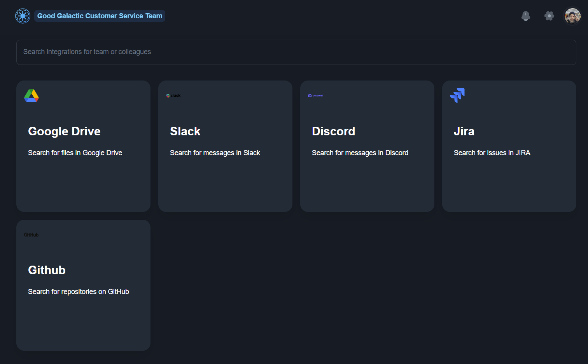Click "Search for files in Google Drive" text
This screenshot has height=364, width=588.
pyautogui.click(x=75, y=153)
